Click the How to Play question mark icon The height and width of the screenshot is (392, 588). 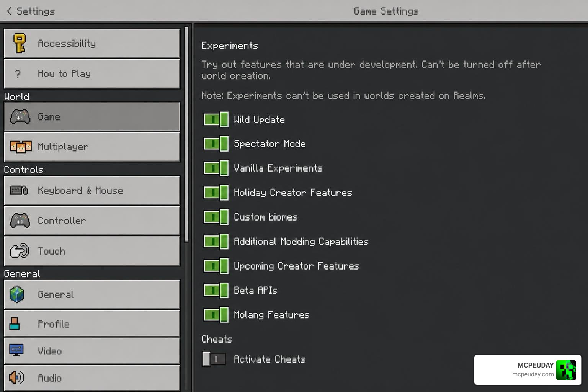pyautogui.click(x=18, y=74)
